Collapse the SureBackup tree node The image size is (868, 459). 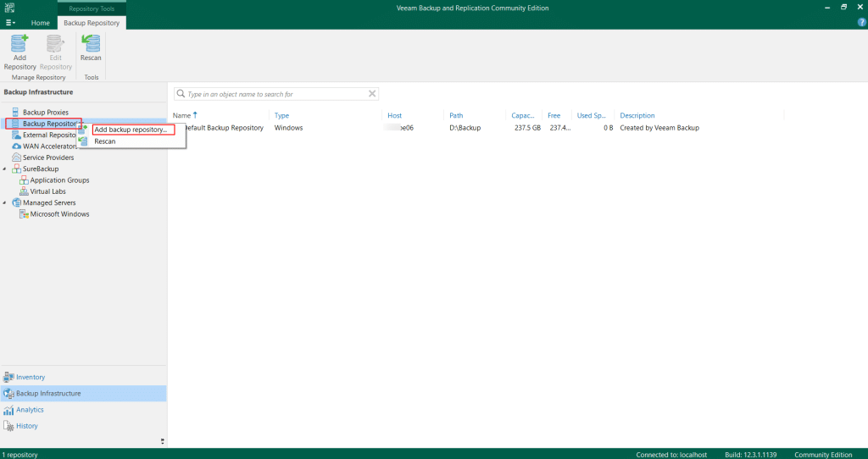[x=5, y=169]
